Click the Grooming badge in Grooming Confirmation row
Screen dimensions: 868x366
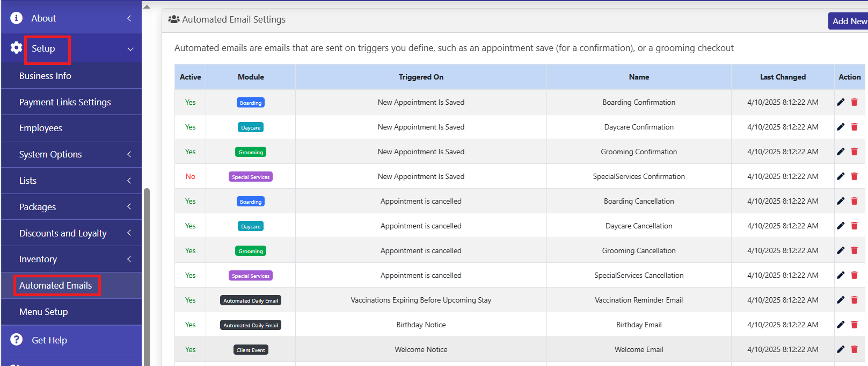tap(251, 152)
